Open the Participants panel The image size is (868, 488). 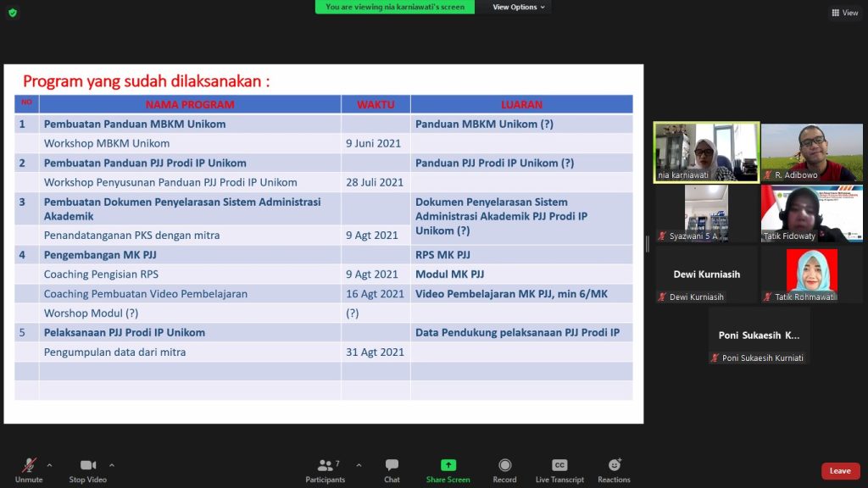325,470
